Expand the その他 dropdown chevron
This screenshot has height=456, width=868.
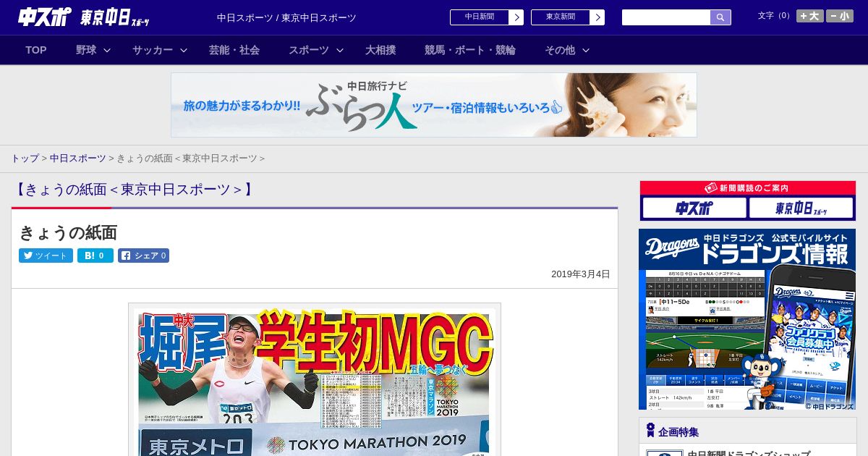[586, 51]
